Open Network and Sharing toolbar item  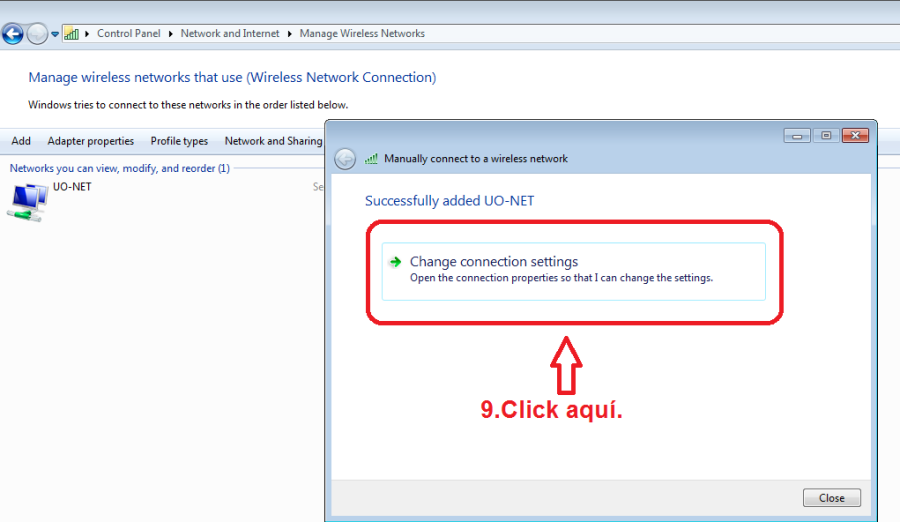(273, 141)
